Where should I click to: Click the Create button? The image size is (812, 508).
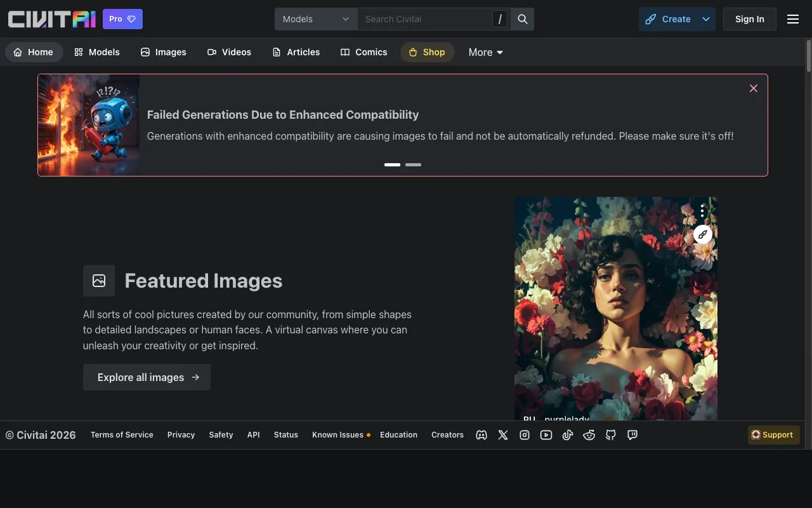tap(668, 19)
